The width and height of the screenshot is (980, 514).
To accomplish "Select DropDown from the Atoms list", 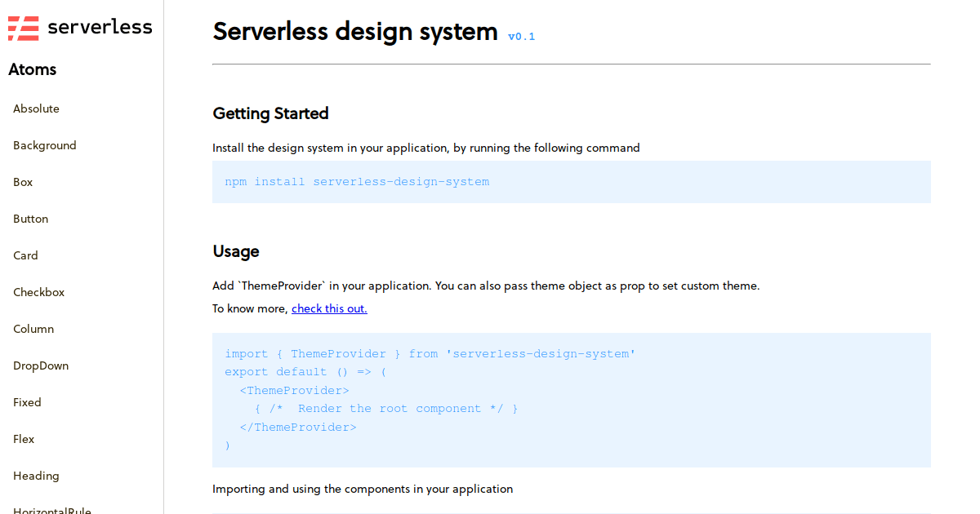I will [40, 366].
